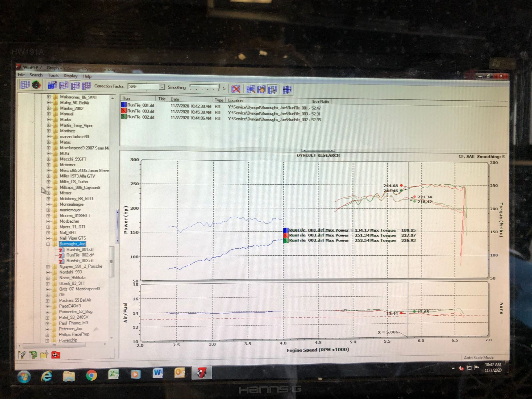The image size is (532, 399).
Task: Click the red checkered flag folder icon
Action: coord(55,355)
